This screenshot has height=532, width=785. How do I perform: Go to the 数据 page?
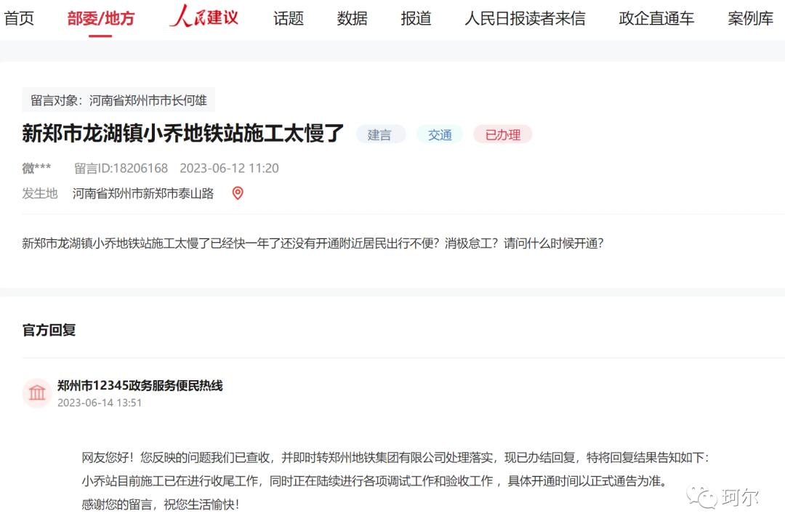[x=353, y=18]
